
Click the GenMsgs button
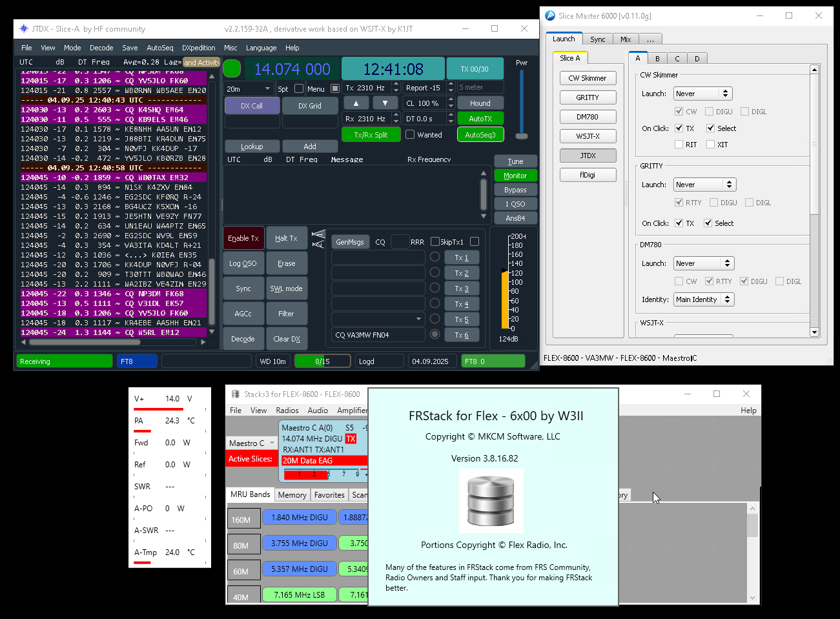349,242
